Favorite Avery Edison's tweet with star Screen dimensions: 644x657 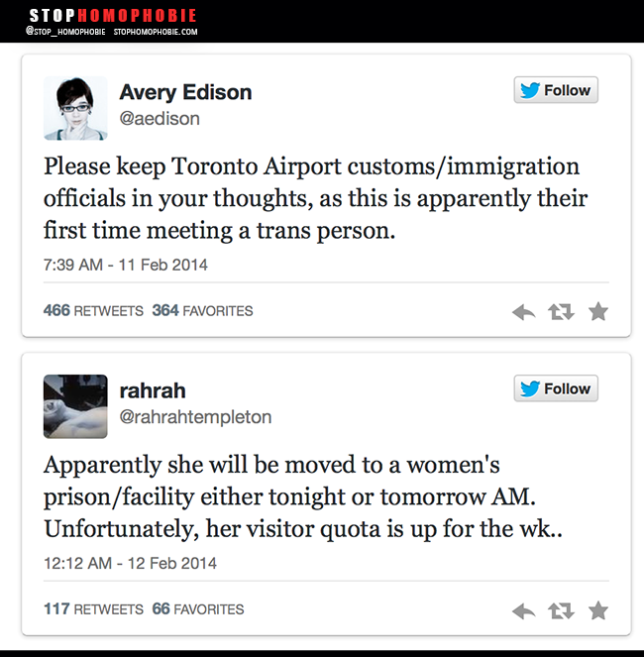[x=597, y=312]
